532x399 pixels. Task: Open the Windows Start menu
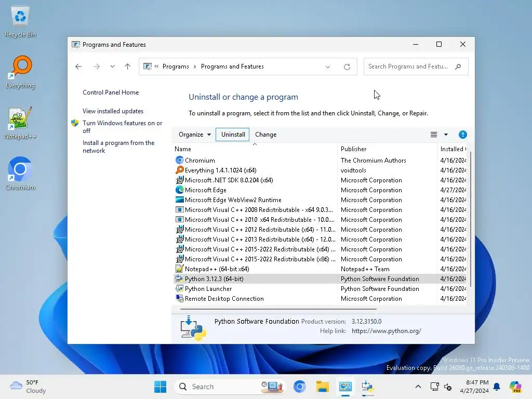(x=160, y=387)
